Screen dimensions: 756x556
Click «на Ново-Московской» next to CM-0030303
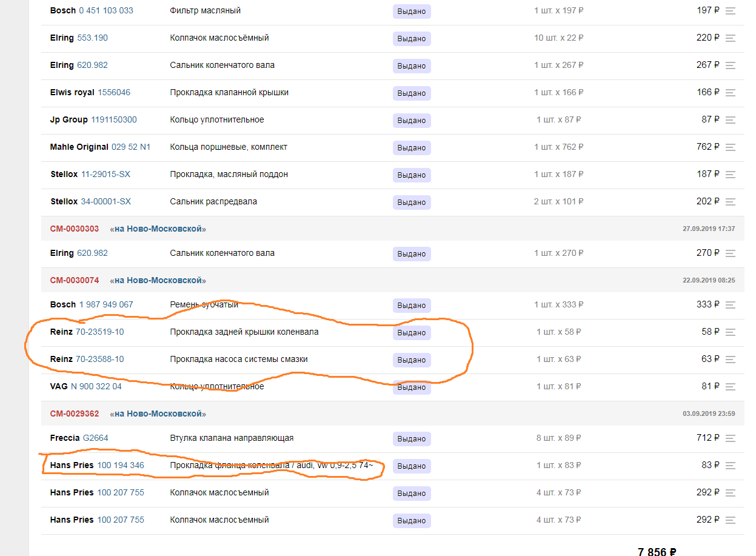point(158,229)
